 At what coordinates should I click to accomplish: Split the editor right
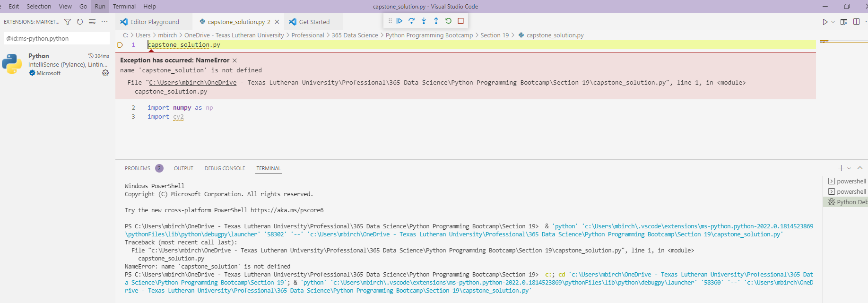[856, 22]
